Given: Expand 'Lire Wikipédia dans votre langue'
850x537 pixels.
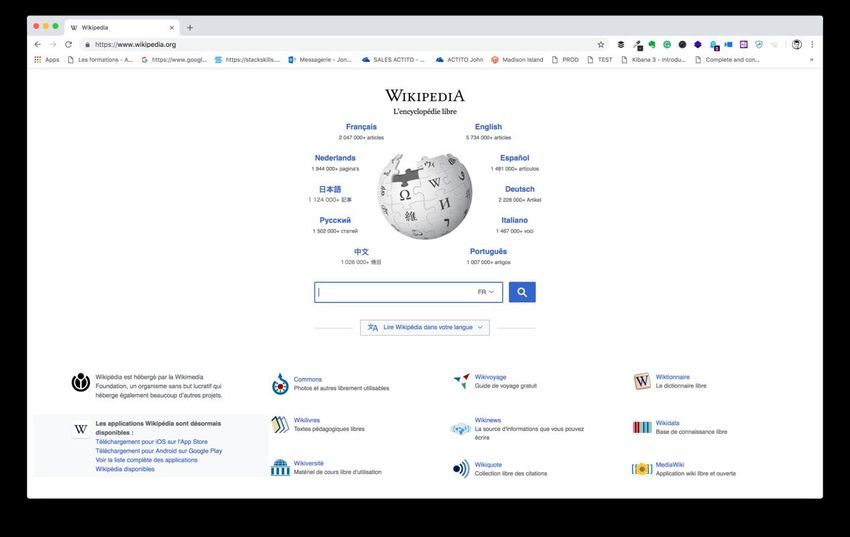Looking at the screenshot, I should coord(425,327).
